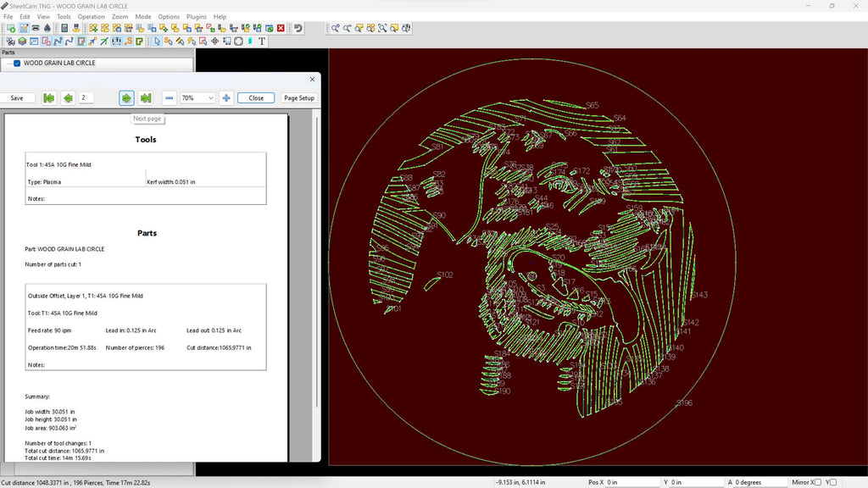Select the arrow pointer tool
Image resolution: width=868 pixels, height=488 pixels.
click(157, 42)
